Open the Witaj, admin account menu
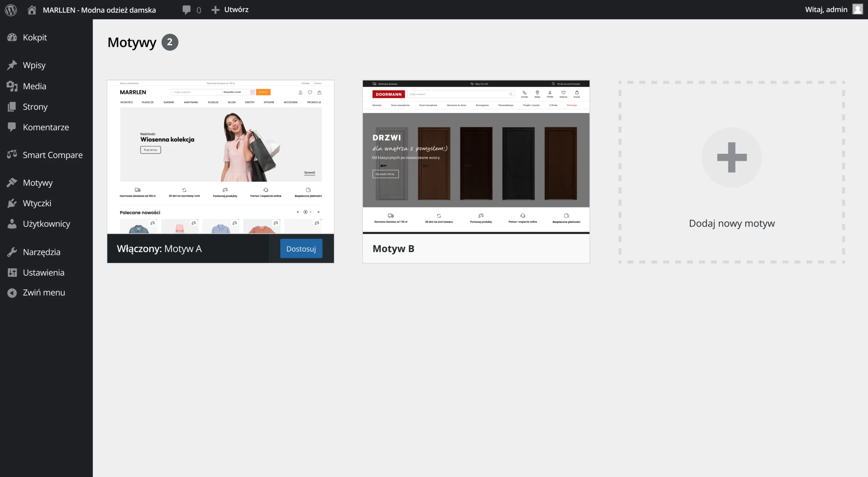The height and width of the screenshot is (477, 868). pos(826,9)
